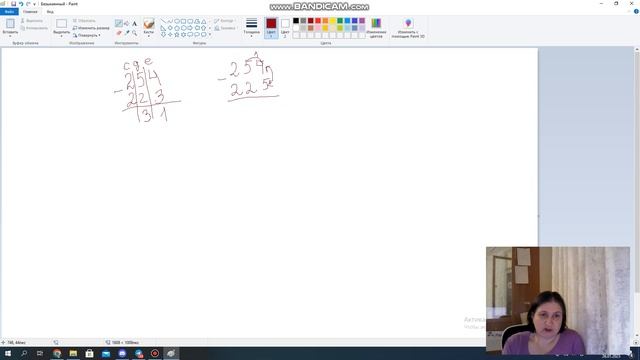Open File Explorer from the taskbar
Screen dimensions: 640x360
(73, 353)
